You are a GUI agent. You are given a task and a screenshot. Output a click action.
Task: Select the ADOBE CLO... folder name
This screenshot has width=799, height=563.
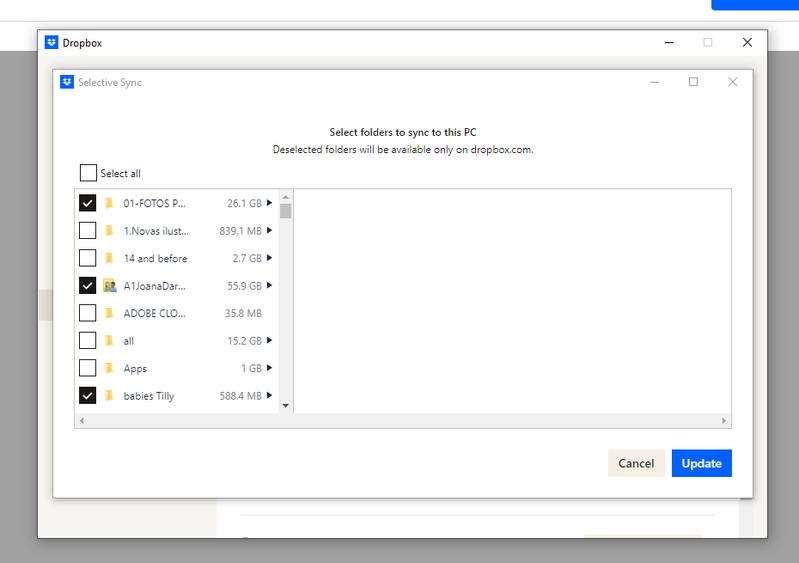(154, 313)
